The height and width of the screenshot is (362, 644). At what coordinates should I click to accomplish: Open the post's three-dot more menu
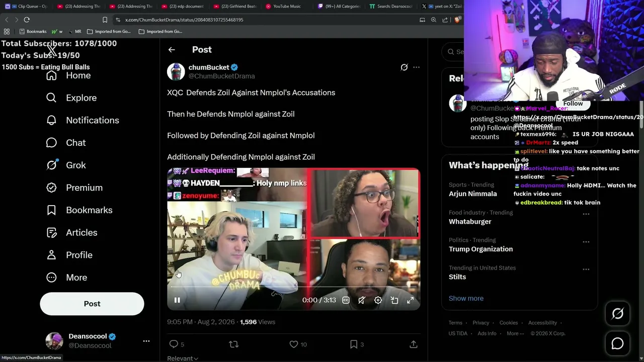pos(416,67)
